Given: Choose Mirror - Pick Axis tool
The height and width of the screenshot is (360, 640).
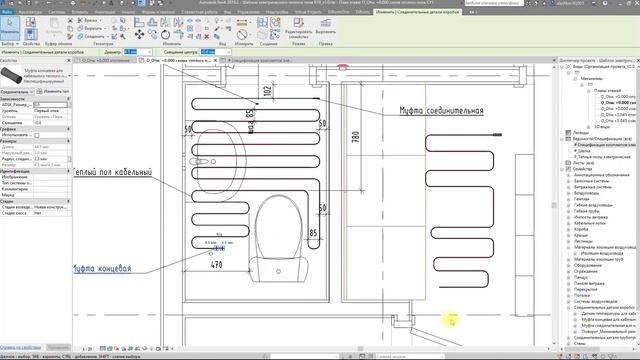Looking at the screenshot, I should coord(165,23).
